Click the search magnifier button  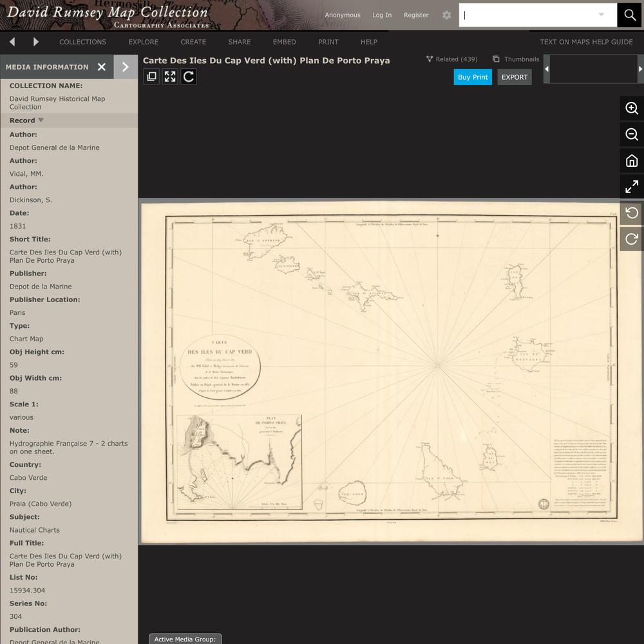630,15
